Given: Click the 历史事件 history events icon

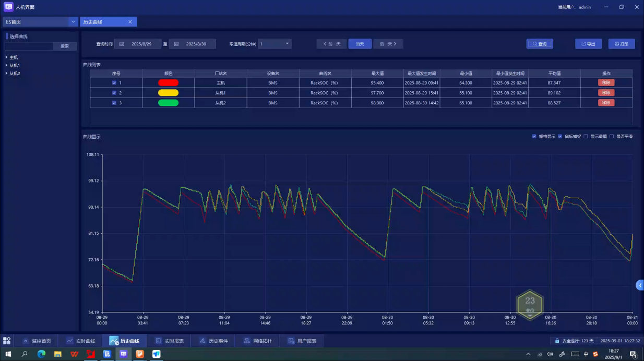Looking at the screenshot, I should click(x=202, y=341).
